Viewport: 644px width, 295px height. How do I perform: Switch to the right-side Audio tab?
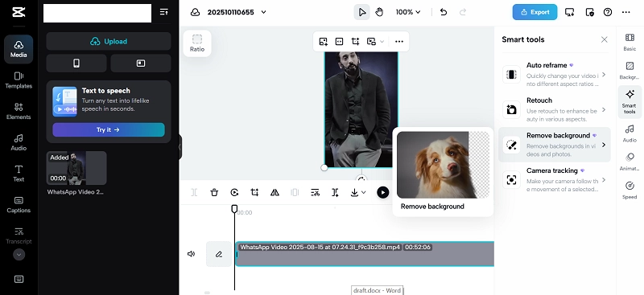tap(630, 133)
